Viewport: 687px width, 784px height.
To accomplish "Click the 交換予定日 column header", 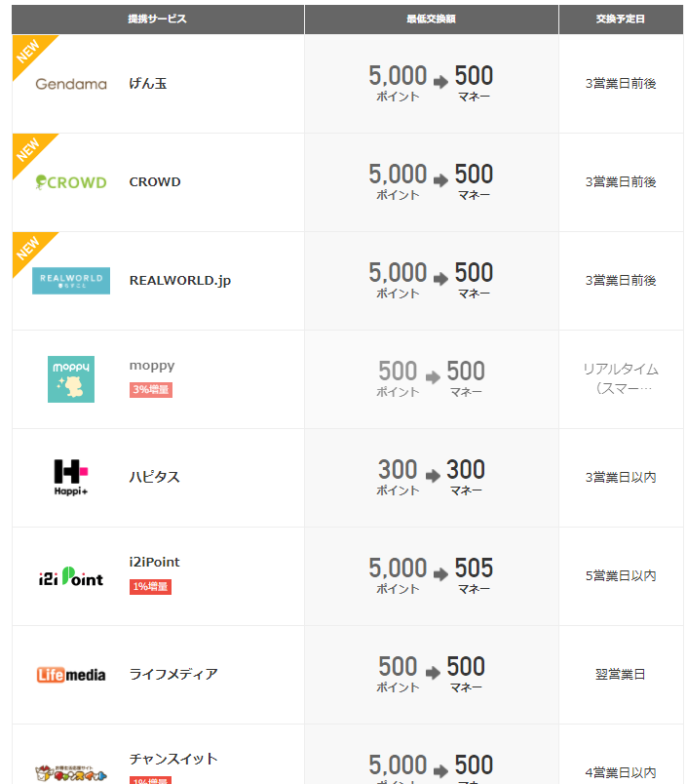I will click(621, 20).
